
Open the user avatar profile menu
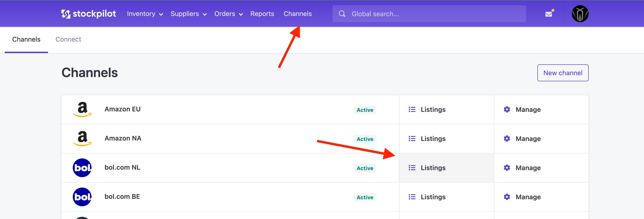(580, 14)
